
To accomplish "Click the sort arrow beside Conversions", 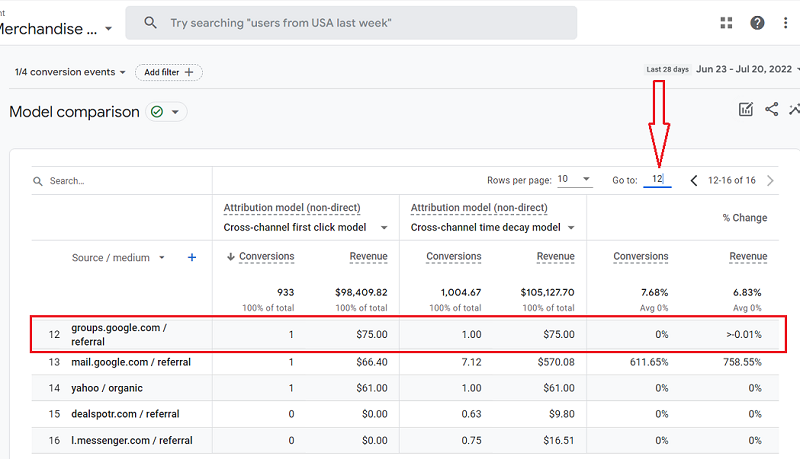I will point(231,257).
